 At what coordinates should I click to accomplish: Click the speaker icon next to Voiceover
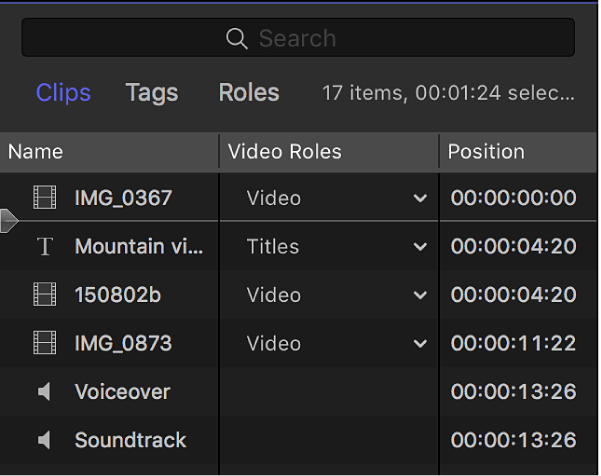point(44,392)
